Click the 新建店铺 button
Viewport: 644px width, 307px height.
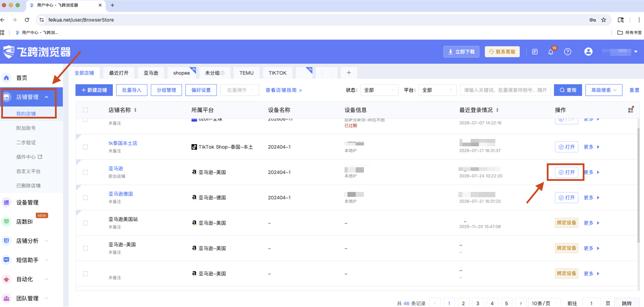pyautogui.click(x=94, y=90)
